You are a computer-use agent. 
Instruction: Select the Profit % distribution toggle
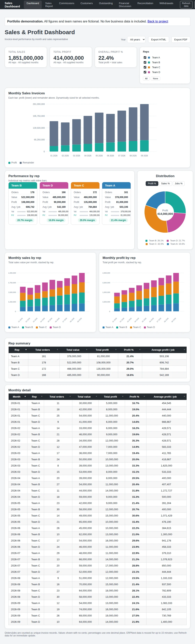(x=152, y=184)
